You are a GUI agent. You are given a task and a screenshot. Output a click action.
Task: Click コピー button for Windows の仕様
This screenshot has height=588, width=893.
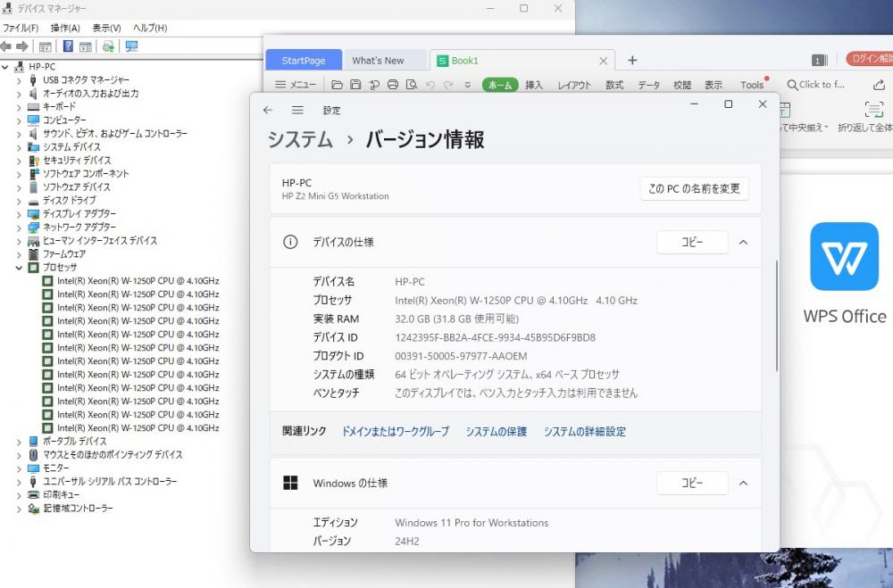coord(692,483)
